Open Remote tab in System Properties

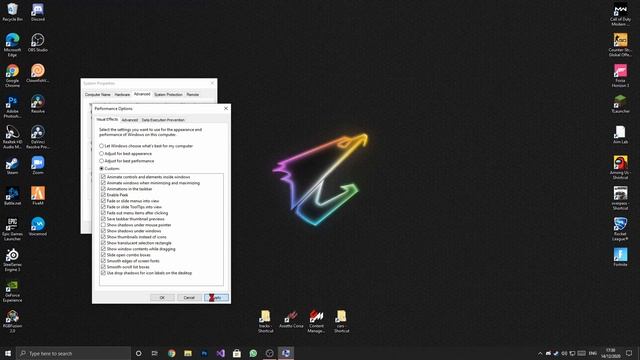pyautogui.click(x=193, y=94)
